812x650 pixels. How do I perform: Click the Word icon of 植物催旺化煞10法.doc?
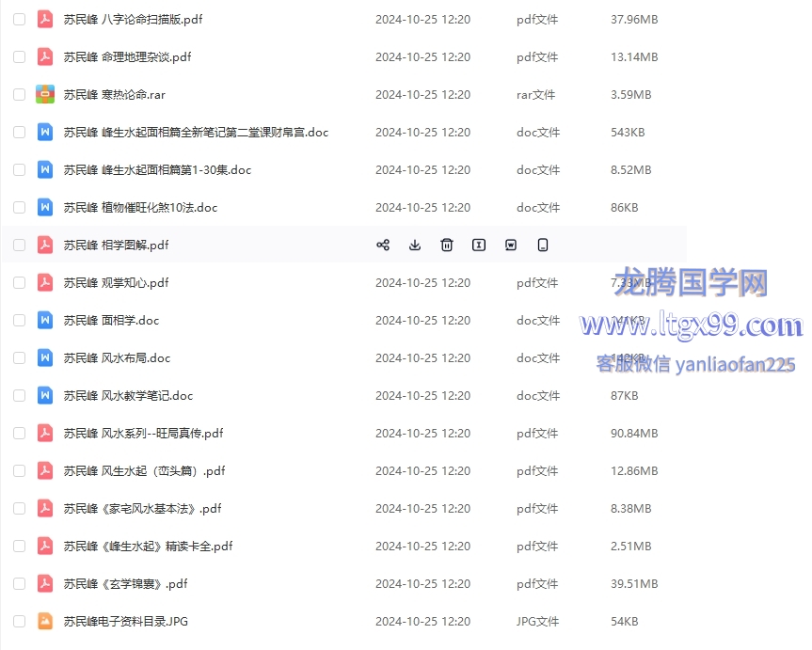[x=45, y=207]
